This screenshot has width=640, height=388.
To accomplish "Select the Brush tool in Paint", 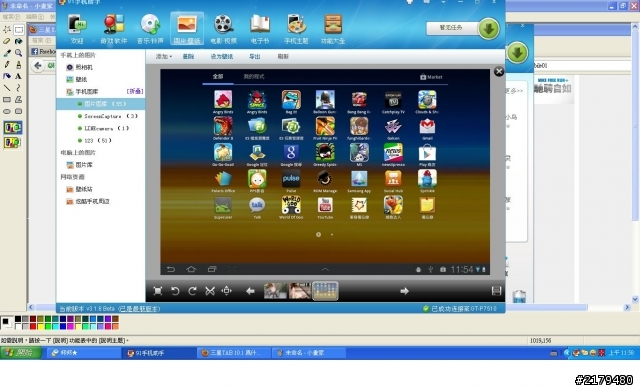I will click(x=18, y=64).
